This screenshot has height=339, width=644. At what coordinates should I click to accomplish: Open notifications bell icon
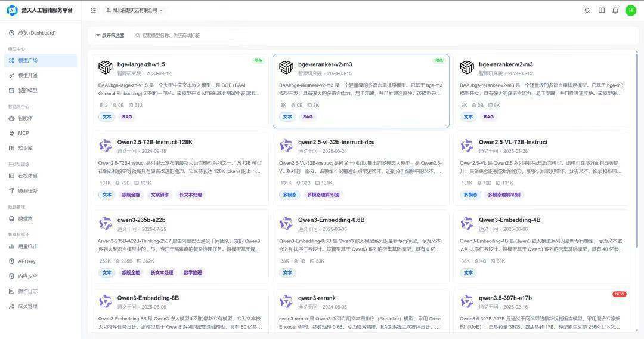(615, 10)
